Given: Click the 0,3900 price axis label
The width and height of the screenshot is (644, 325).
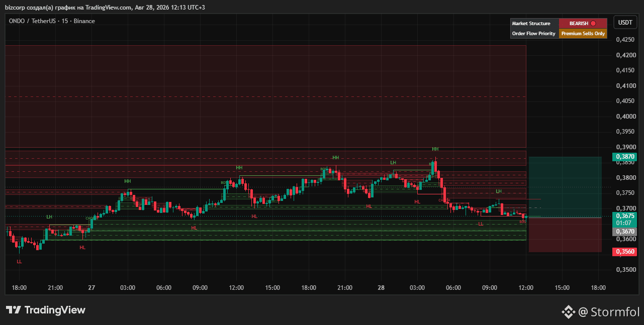Looking at the screenshot, I should (x=626, y=147).
